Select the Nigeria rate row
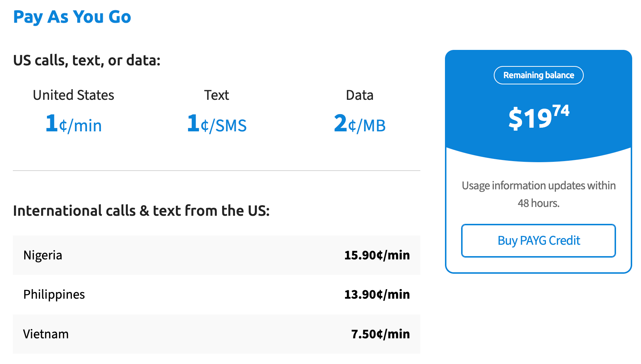The image size is (641, 364). tap(217, 255)
